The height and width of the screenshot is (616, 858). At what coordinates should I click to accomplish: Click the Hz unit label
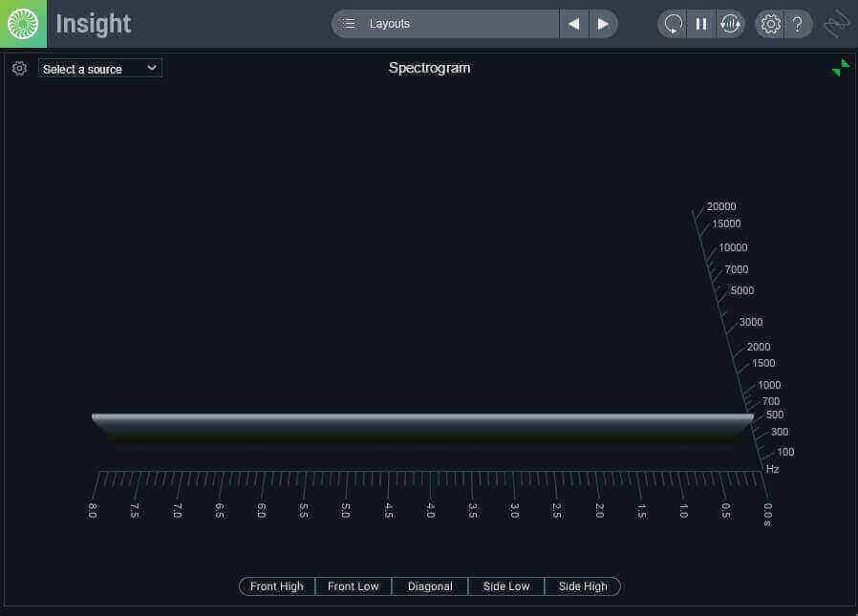click(773, 469)
